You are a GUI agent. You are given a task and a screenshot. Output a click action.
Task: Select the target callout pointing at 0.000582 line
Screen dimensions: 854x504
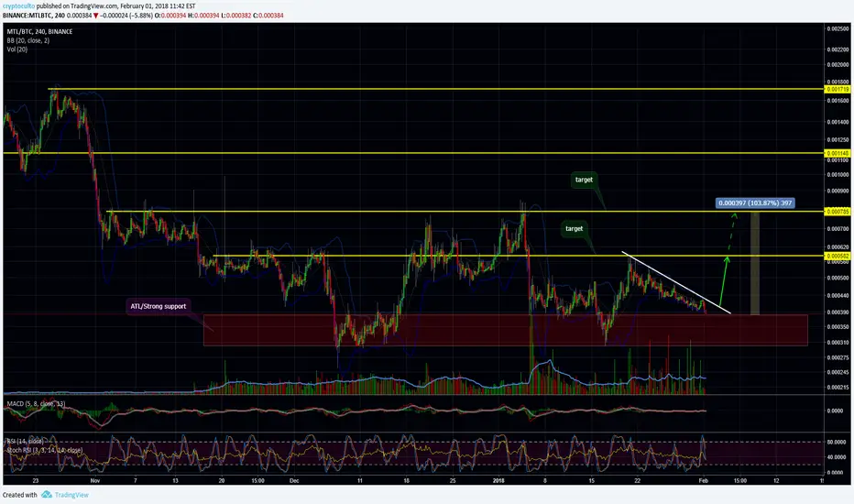click(x=574, y=229)
